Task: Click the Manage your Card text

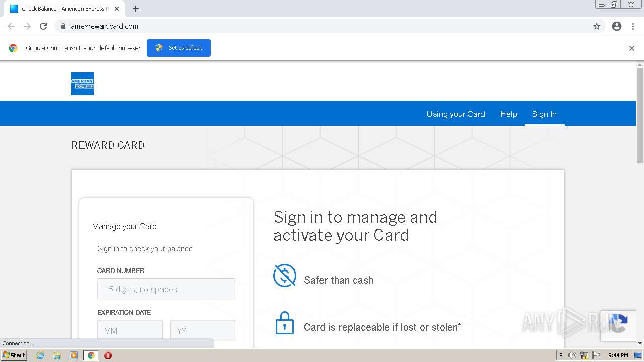Action: (124, 226)
